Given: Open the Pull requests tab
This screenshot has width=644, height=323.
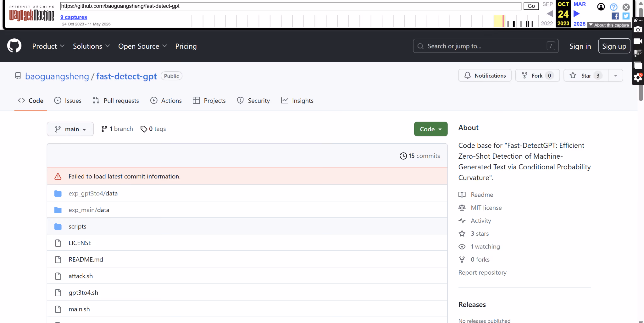Looking at the screenshot, I should pyautogui.click(x=116, y=101).
